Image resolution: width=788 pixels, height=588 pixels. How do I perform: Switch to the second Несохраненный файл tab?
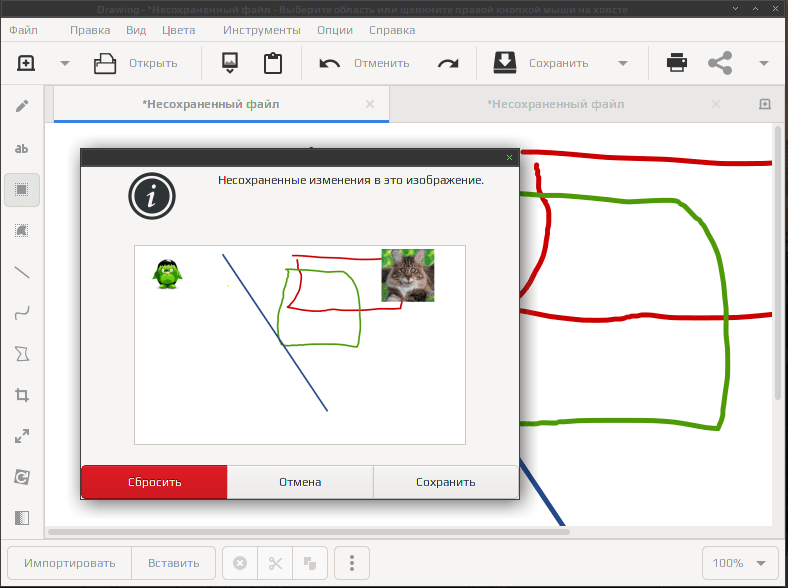pyautogui.click(x=555, y=104)
